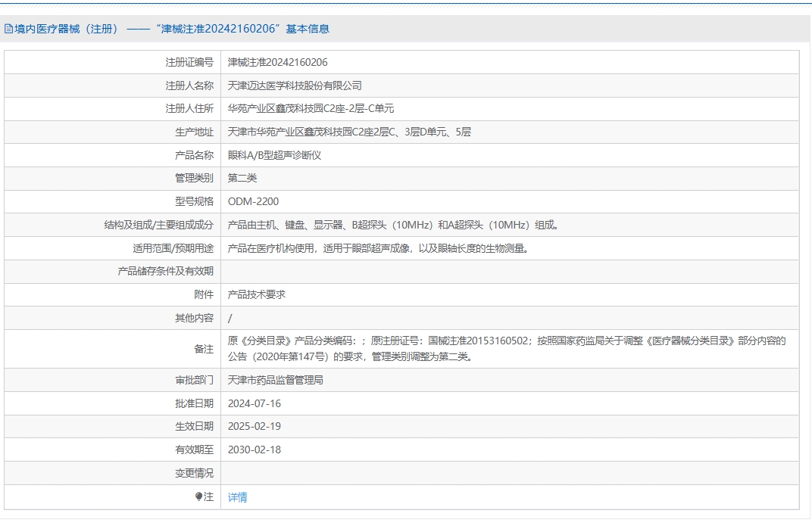The height and width of the screenshot is (532, 812).
Task: Click management category value 第二类
Action: [x=242, y=178]
